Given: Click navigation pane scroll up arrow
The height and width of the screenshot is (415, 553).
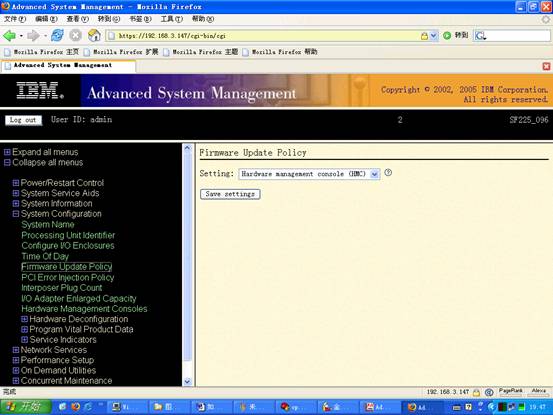Looking at the screenshot, I should [187, 148].
